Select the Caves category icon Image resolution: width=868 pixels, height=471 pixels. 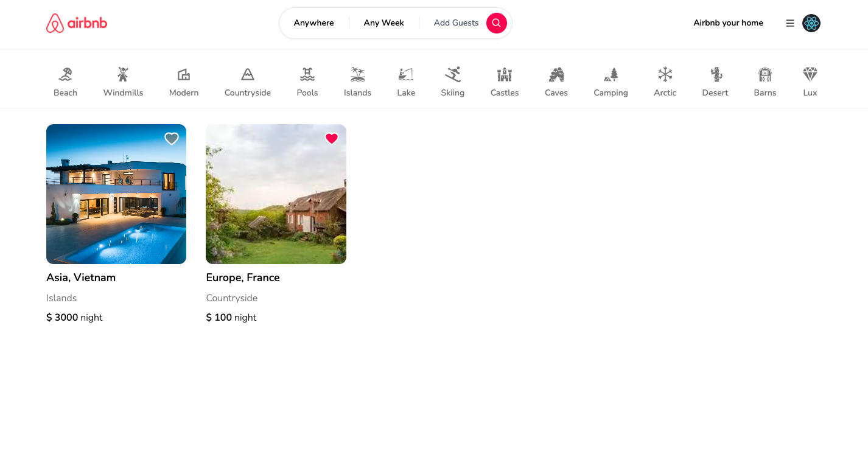tap(556, 74)
